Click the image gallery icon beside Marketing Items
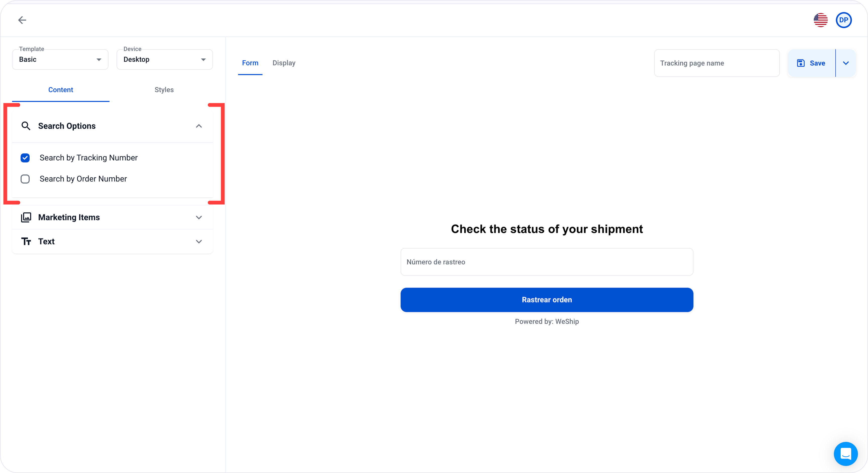 pos(26,217)
